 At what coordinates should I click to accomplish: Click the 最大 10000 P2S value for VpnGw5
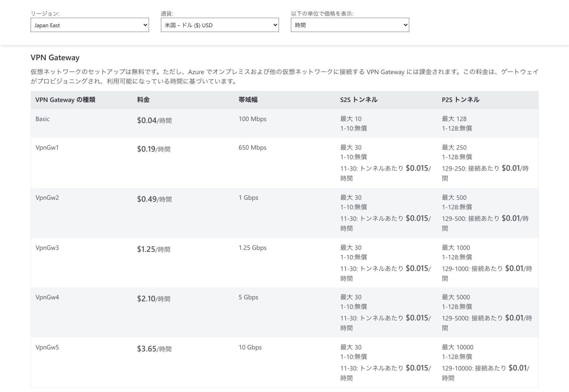[x=457, y=347]
